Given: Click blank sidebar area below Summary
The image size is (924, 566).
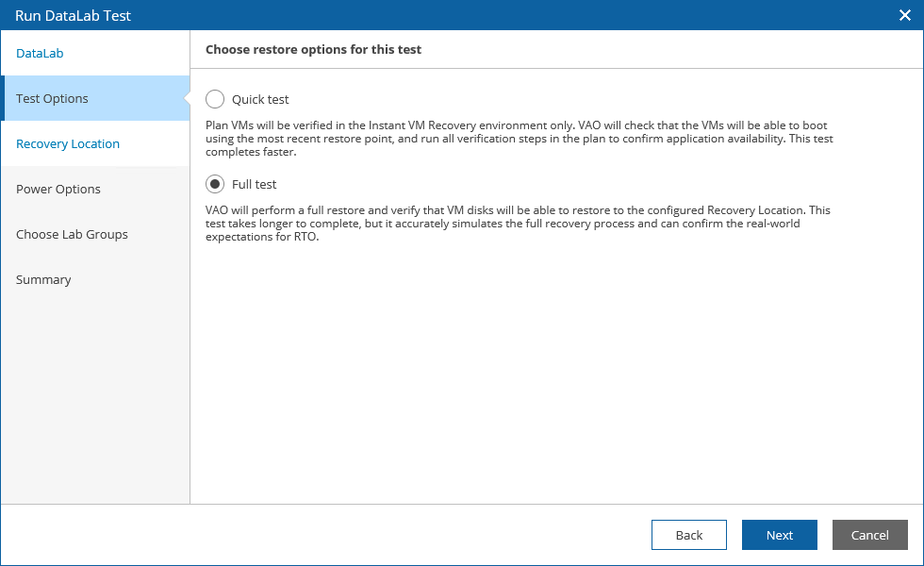Looking at the screenshot, I should point(94,396).
